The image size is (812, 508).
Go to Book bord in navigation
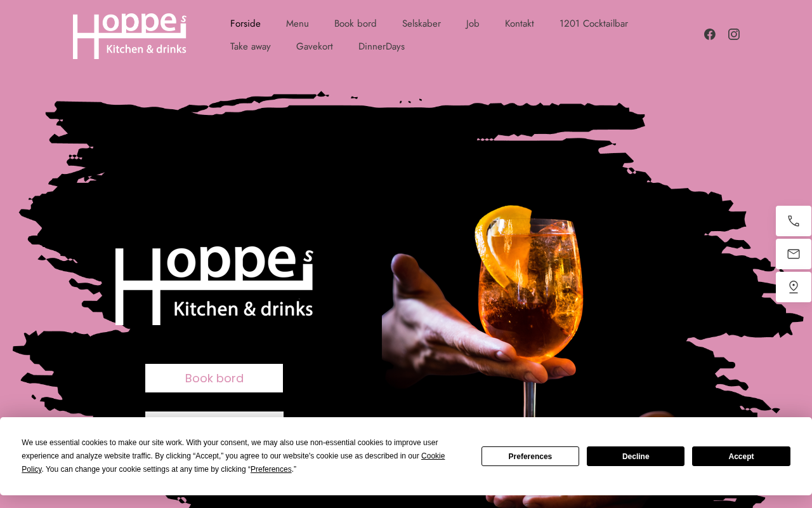coord(355,23)
